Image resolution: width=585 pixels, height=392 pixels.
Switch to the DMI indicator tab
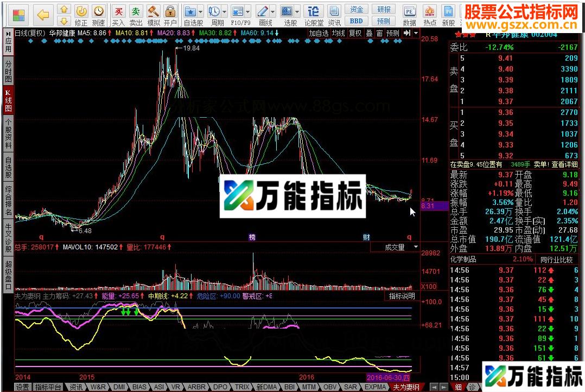[x=118, y=387]
